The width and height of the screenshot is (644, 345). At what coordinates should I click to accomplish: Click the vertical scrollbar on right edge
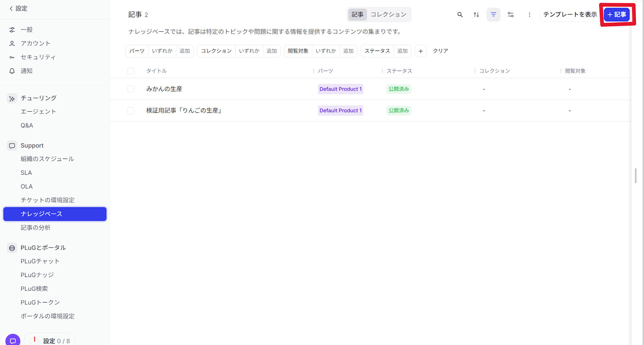[x=635, y=175]
